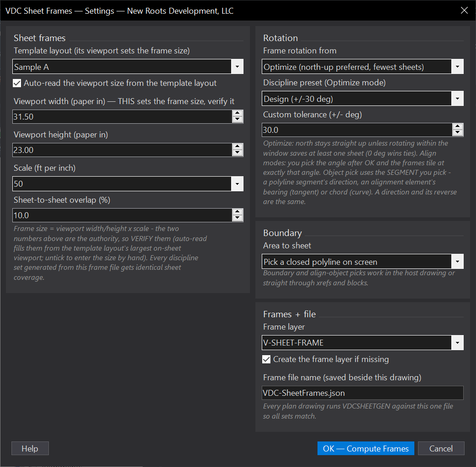
Task: Click the 'Optimize (north-up preferred, fewest sheets)' value
Action: click(344, 67)
